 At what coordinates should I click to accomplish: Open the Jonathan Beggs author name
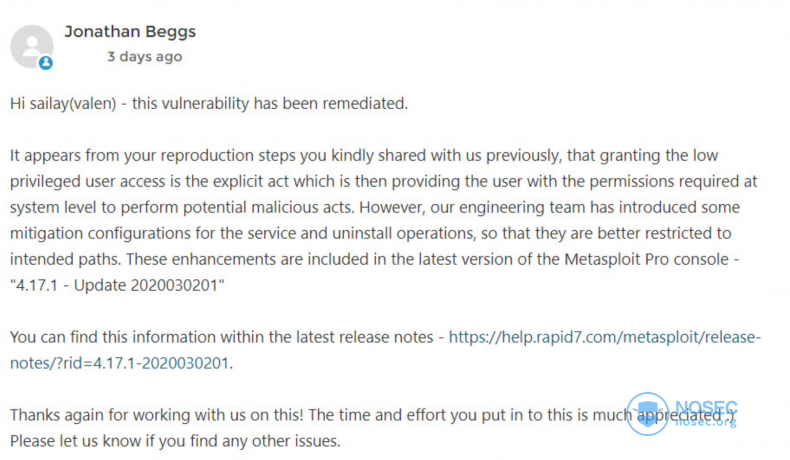click(130, 31)
